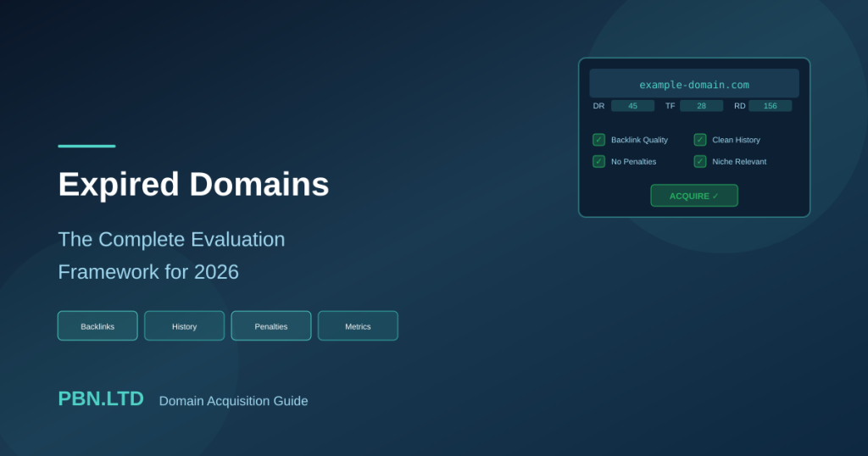The image size is (868, 456).
Task: Click the PBN.LTD brand name
Action: click(x=101, y=398)
